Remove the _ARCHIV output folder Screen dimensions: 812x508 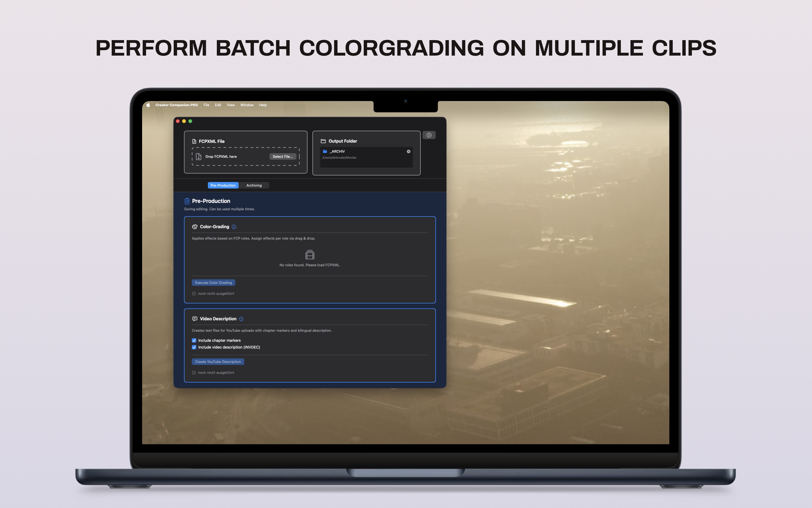pos(408,151)
